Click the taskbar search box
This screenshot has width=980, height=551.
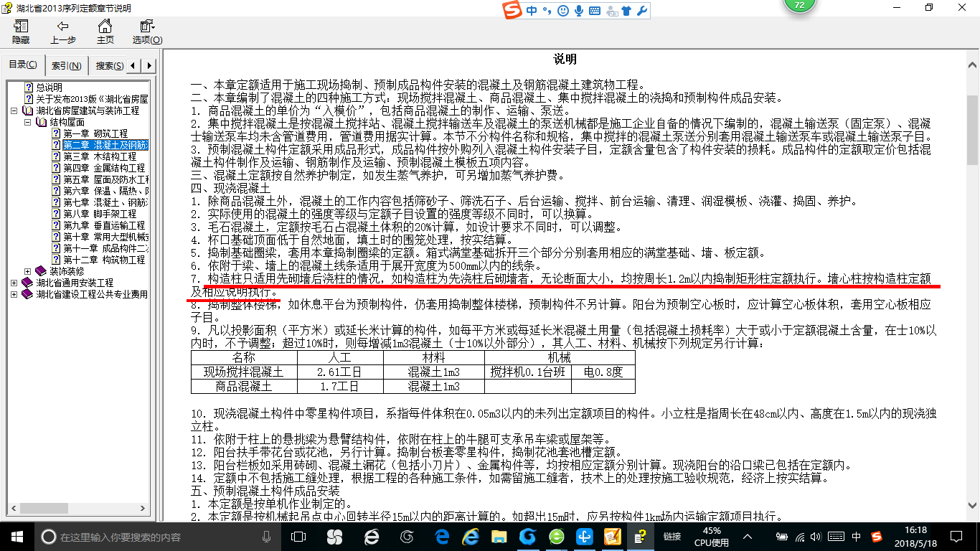tap(158, 536)
